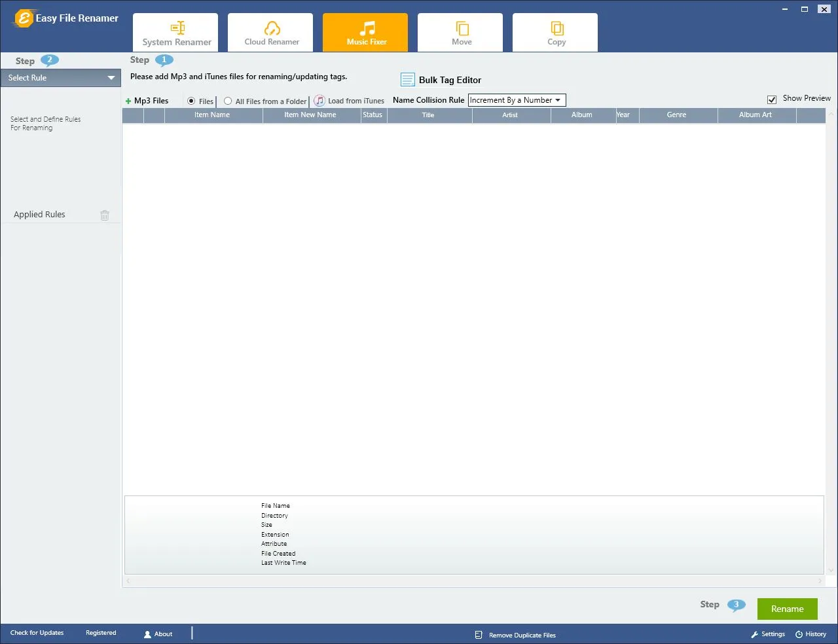Open the About panel
The image size is (838, 644).
(158, 634)
